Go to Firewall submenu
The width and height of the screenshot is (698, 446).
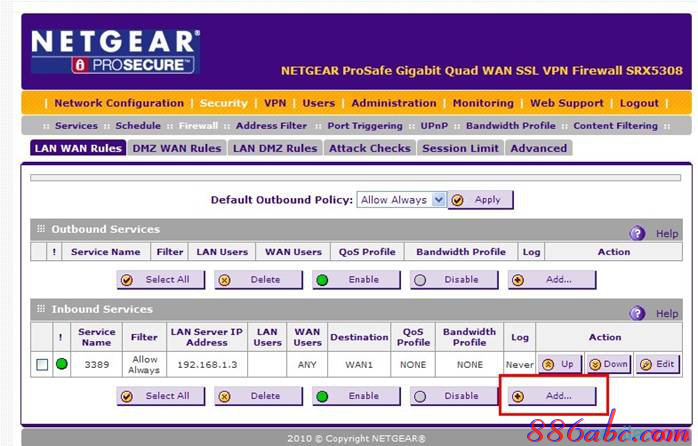[199, 126]
